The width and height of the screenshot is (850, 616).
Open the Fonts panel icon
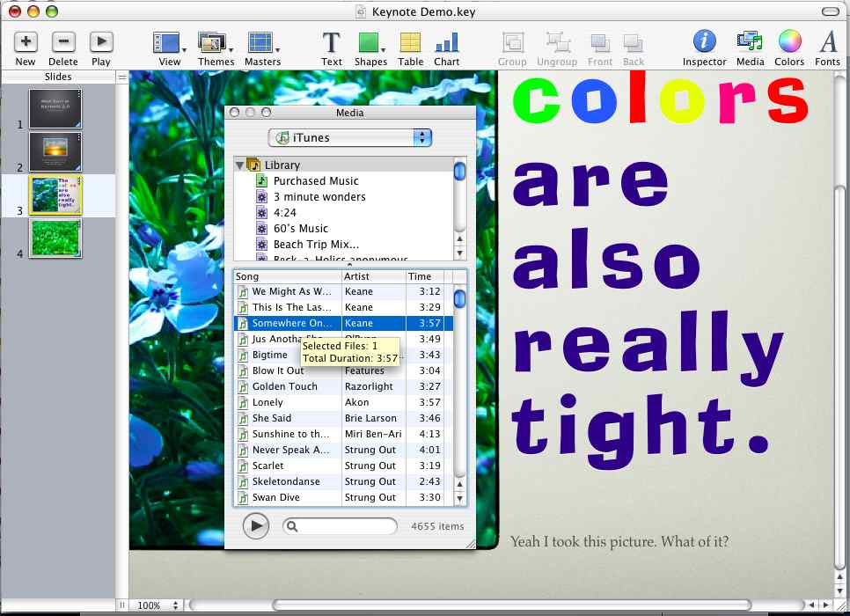point(828,41)
